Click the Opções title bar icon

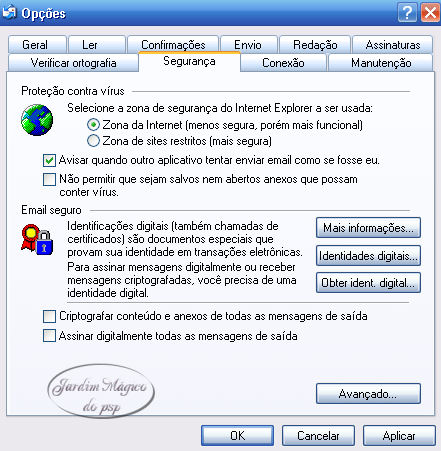pos(9,13)
